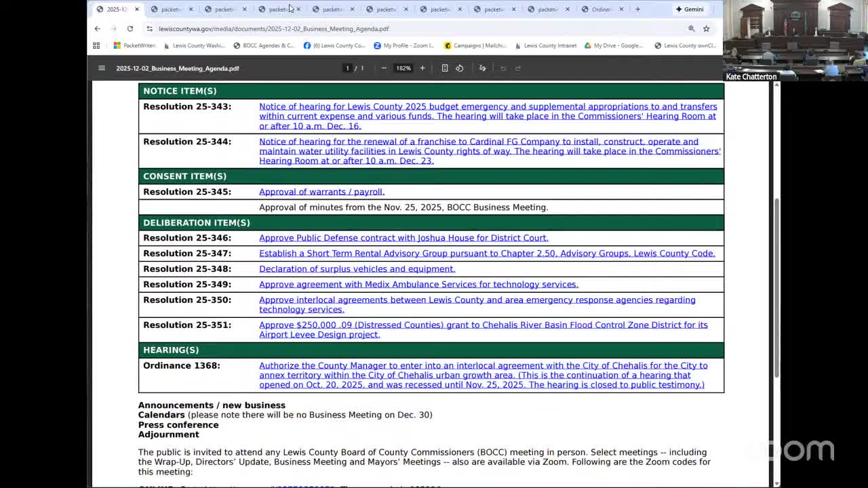The width and height of the screenshot is (868, 488).
Task: Click the fit to page icon
Action: pyautogui.click(x=445, y=68)
